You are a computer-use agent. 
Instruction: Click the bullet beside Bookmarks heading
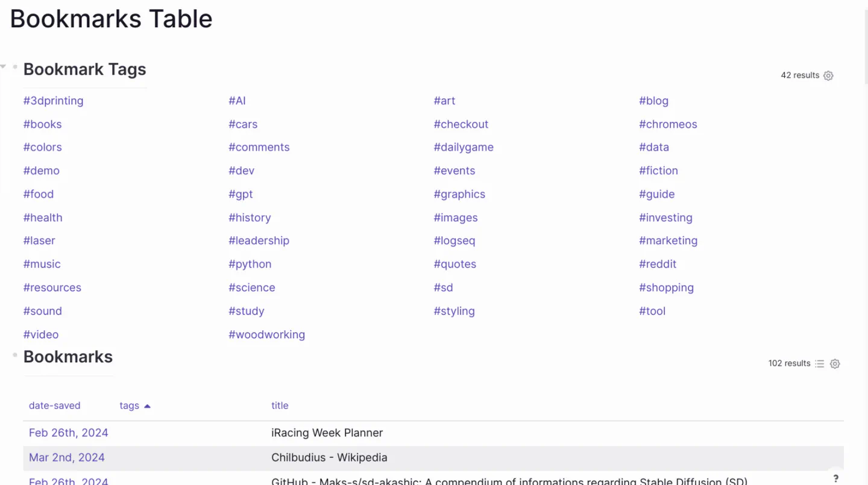tap(15, 355)
